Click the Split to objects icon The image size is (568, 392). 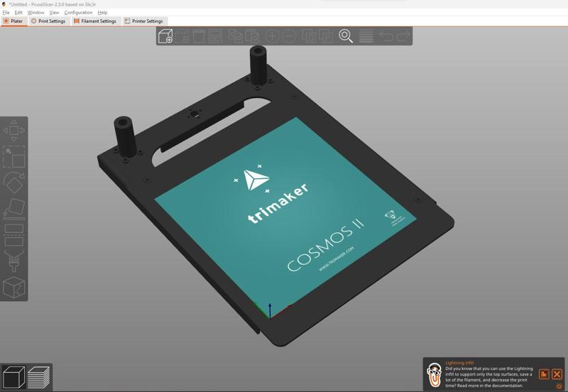click(309, 36)
